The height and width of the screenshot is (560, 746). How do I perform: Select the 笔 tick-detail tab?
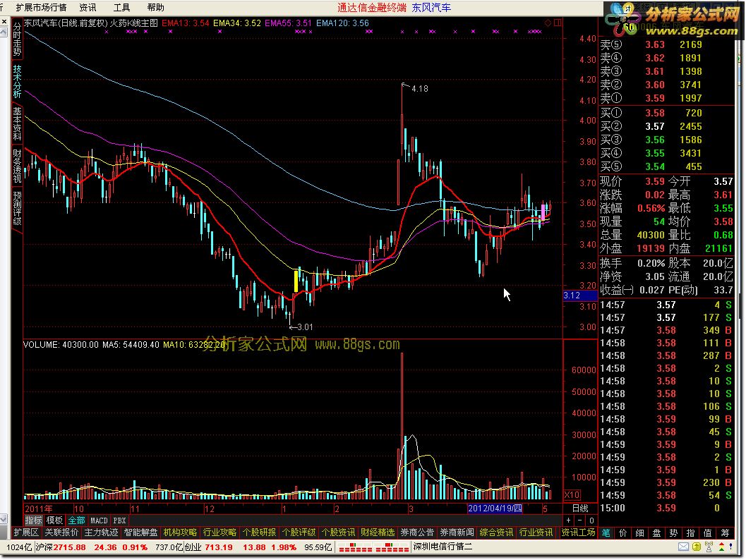click(x=606, y=533)
